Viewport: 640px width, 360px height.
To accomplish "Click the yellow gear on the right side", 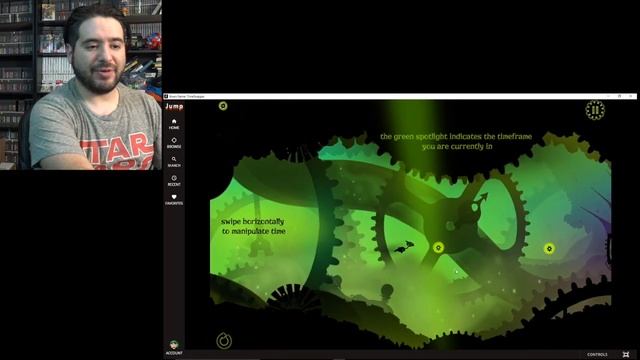I will (549, 248).
